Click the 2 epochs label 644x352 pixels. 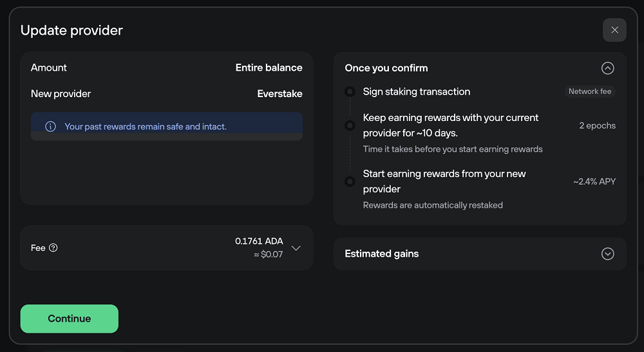(x=597, y=125)
